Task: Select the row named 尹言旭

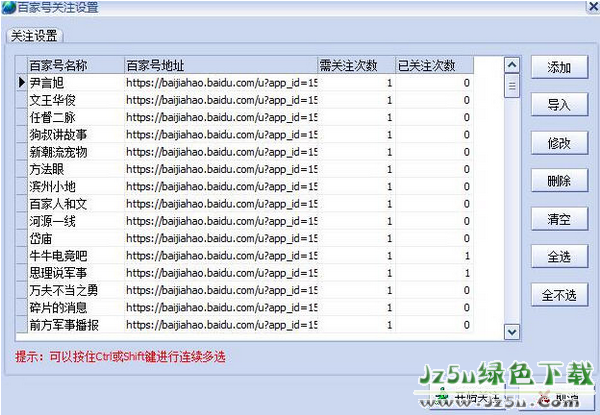Action: point(245,83)
